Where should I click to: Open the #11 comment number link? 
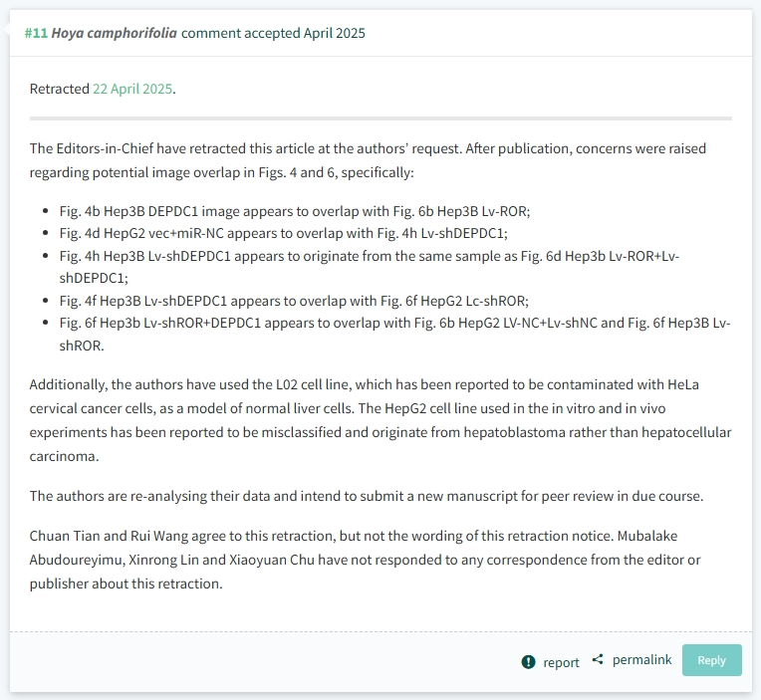(x=37, y=33)
